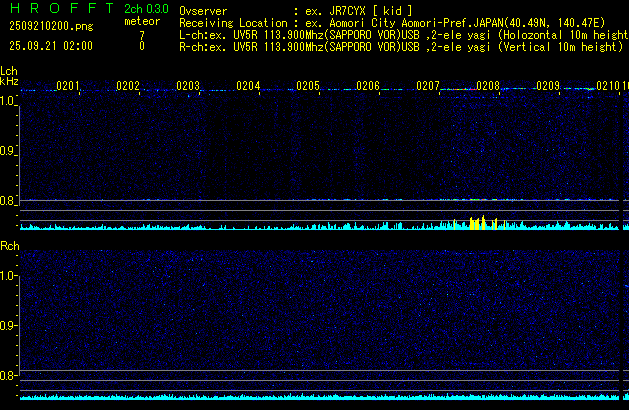Select the meteor count value 7
Screen dimensions: 629x410
pyautogui.click(x=142, y=34)
